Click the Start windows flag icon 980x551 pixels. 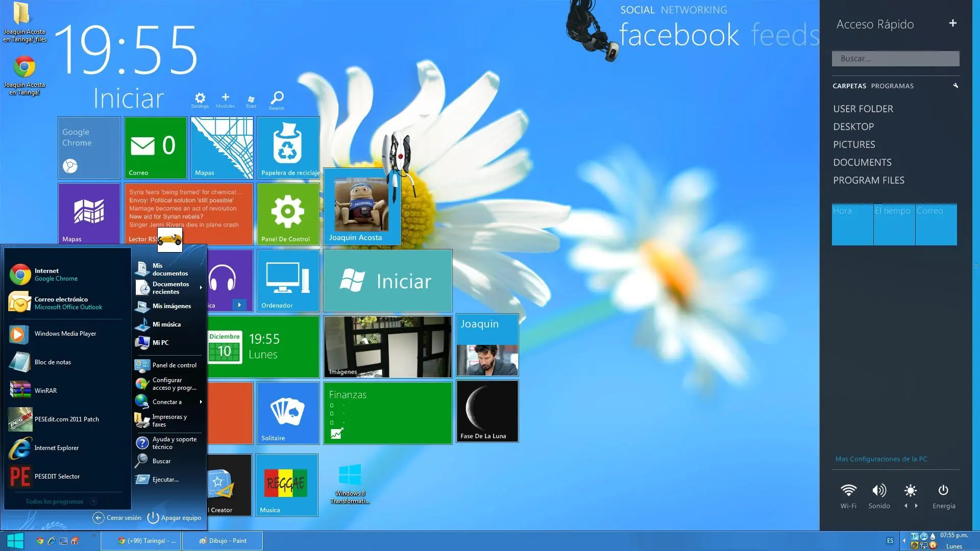pos(251,101)
